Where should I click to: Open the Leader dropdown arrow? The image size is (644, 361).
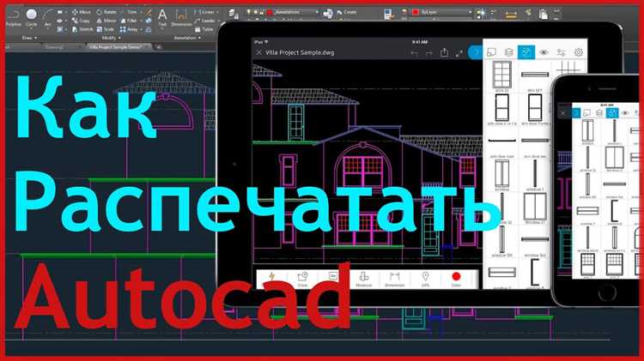pos(218,21)
